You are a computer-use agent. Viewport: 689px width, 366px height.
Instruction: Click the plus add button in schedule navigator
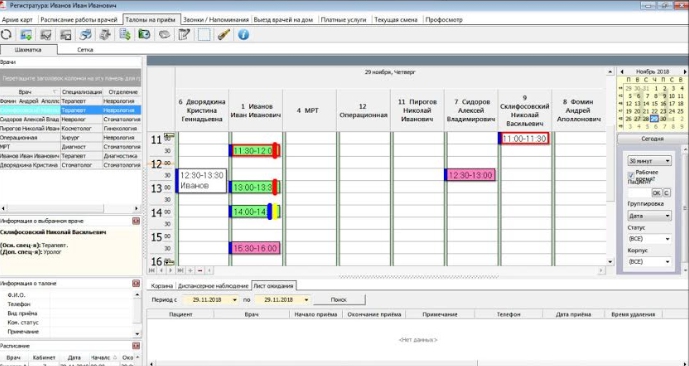190,270
